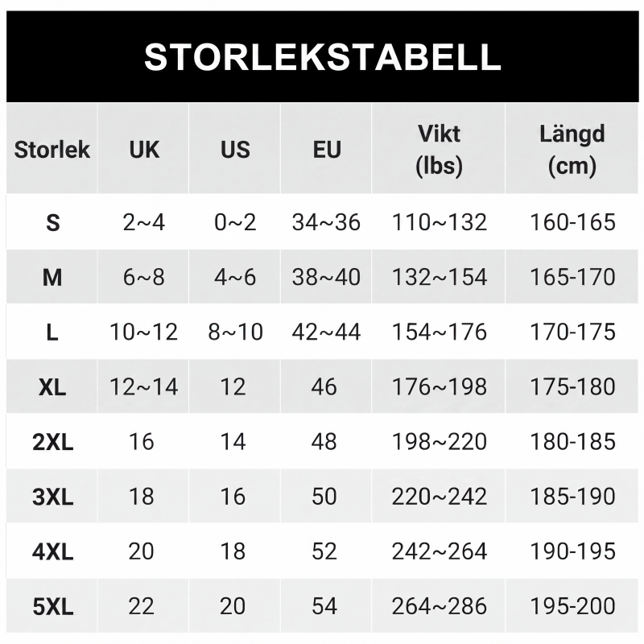Click the EU cell 42~44
The image size is (644, 644).
(326, 332)
